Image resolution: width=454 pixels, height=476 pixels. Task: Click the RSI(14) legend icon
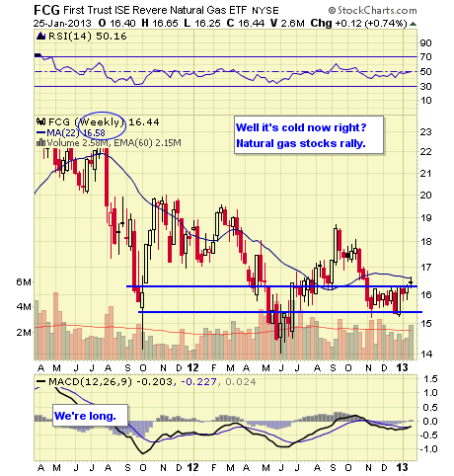coord(41,36)
